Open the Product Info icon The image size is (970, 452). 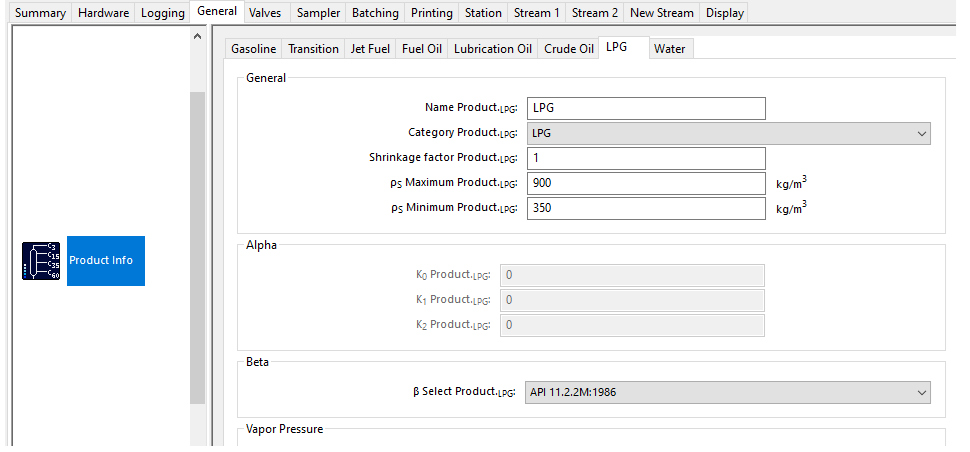click(x=41, y=260)
